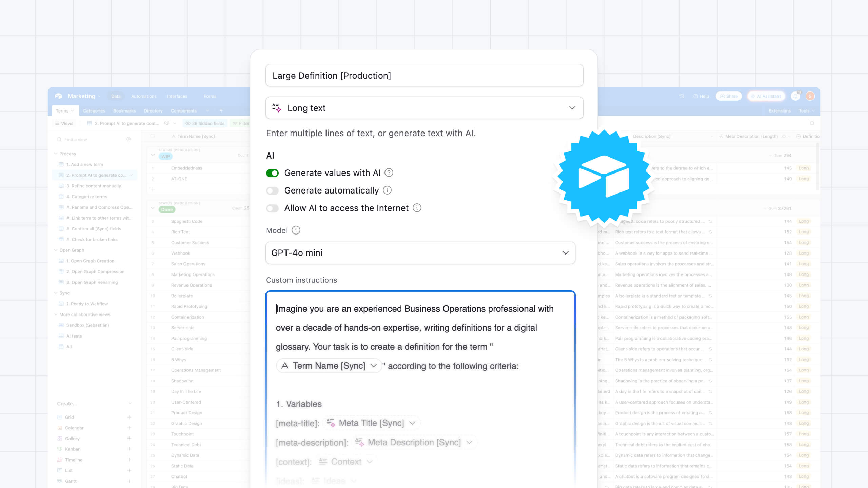868x488 pixels.
Task: Toggle the select-all checkbox in table header
Action: pyautogui.click(x=152, y=136)
